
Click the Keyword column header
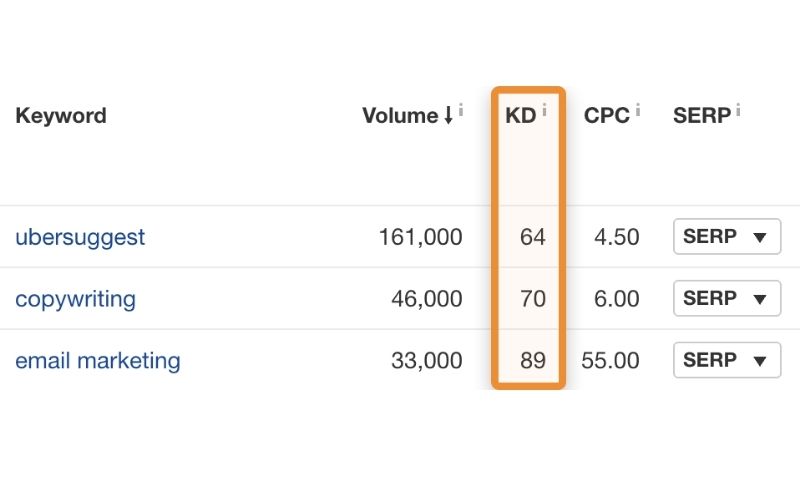click(x=61, y=116)
